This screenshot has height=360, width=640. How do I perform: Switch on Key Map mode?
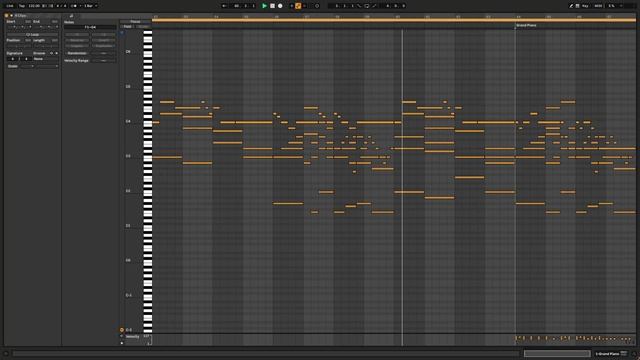pos(585,6)
